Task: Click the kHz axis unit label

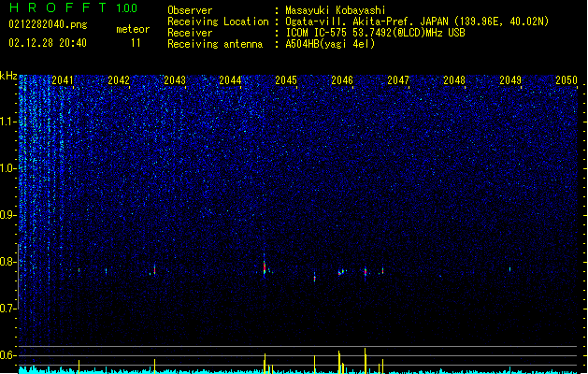Action: point(8,76)
